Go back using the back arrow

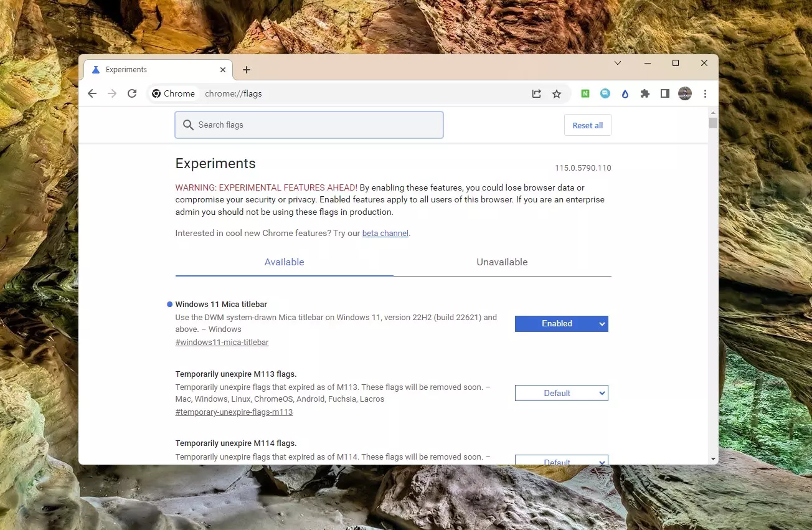tap(92, 93)
